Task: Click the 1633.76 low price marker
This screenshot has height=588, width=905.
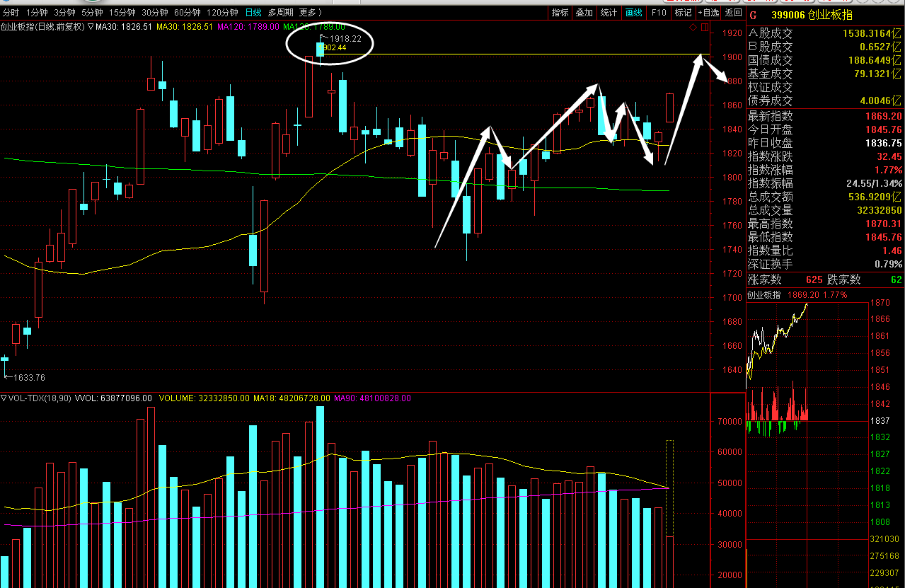Action: pyautogui.click(x=28, y=377)
